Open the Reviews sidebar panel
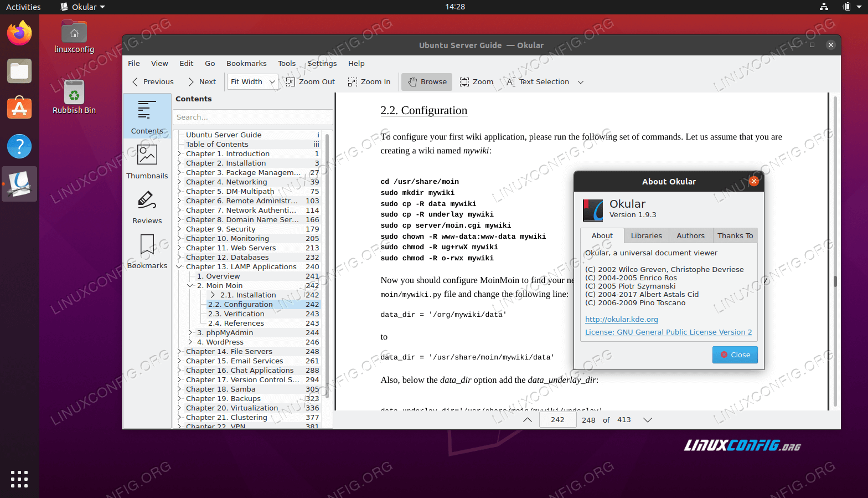This screenshot has width=868, height=498. click(x=147, y=207)
